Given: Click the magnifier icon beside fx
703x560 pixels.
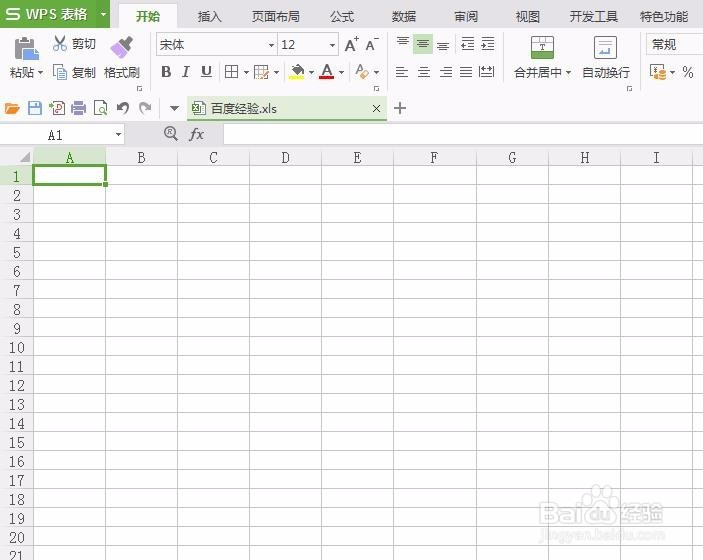Looking at the screenshot, I should pyautogui.click(x=170, y=133).
